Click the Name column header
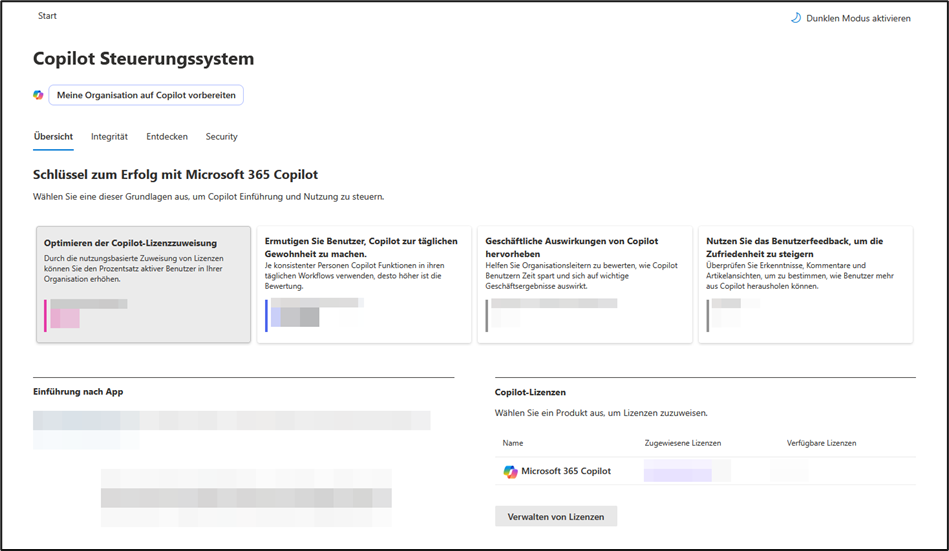The image size is (949, 551). pos(513,443)
